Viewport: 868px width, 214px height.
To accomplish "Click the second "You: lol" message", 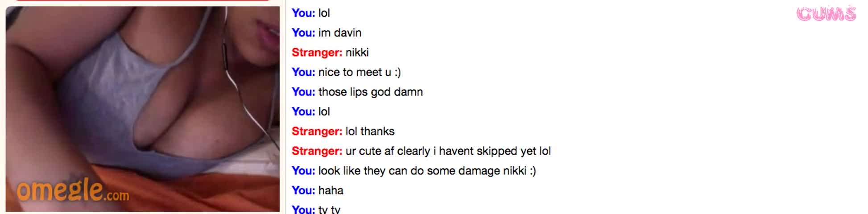I will (311, 111).
